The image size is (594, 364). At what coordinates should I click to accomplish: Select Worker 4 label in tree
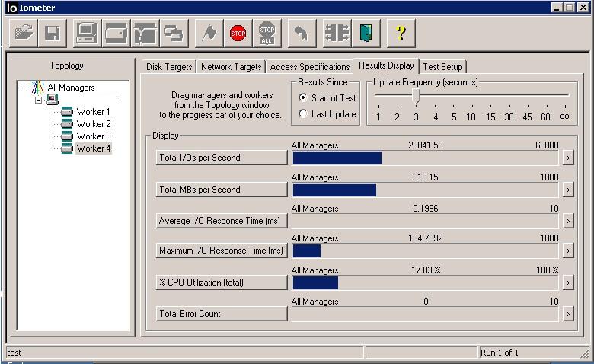93,148
